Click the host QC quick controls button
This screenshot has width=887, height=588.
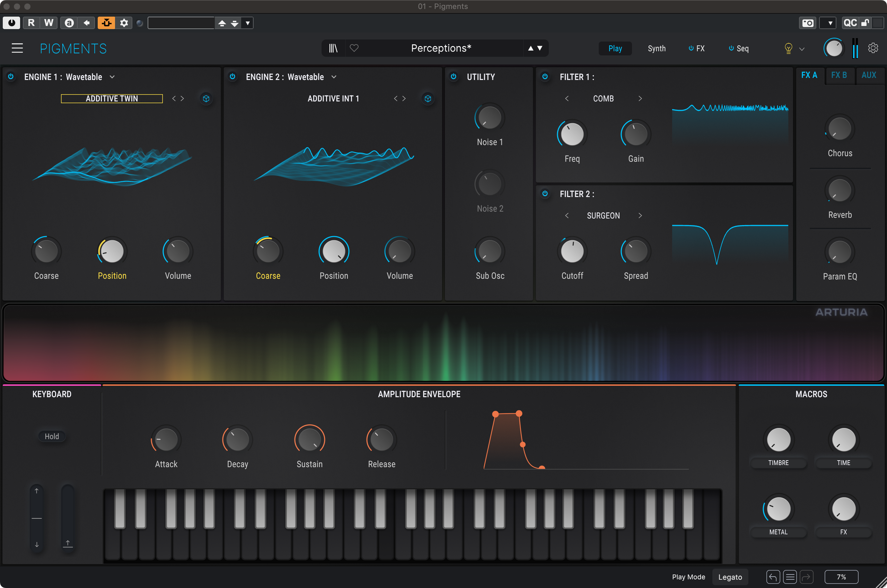pos(850,23)
